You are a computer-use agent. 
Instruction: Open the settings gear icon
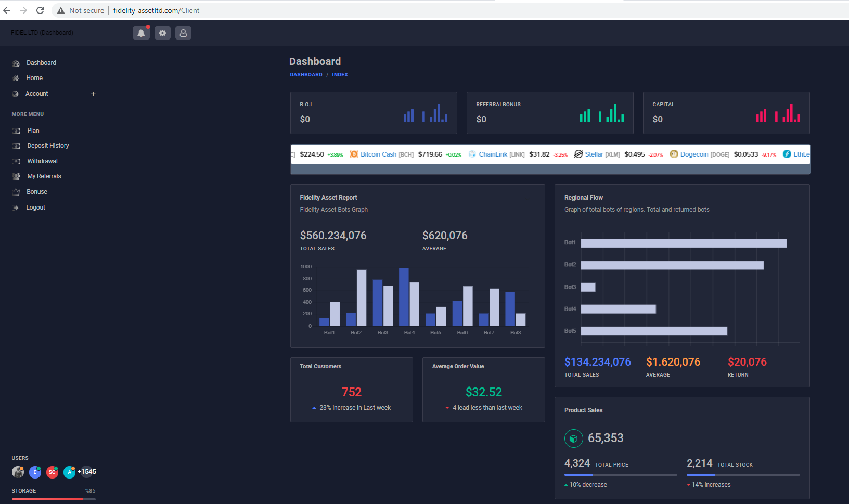(162, 33)
